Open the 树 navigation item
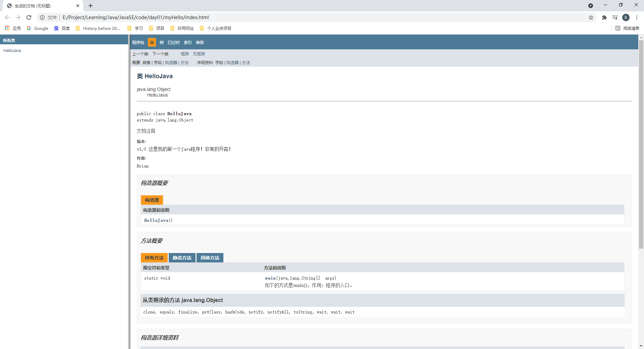The image size is (644, 349). point(162,43)
